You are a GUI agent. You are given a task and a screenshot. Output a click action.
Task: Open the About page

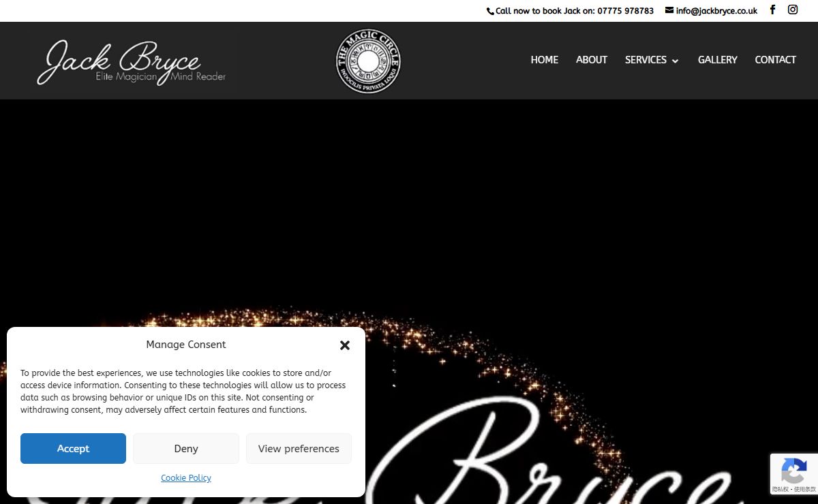[592, 60]
